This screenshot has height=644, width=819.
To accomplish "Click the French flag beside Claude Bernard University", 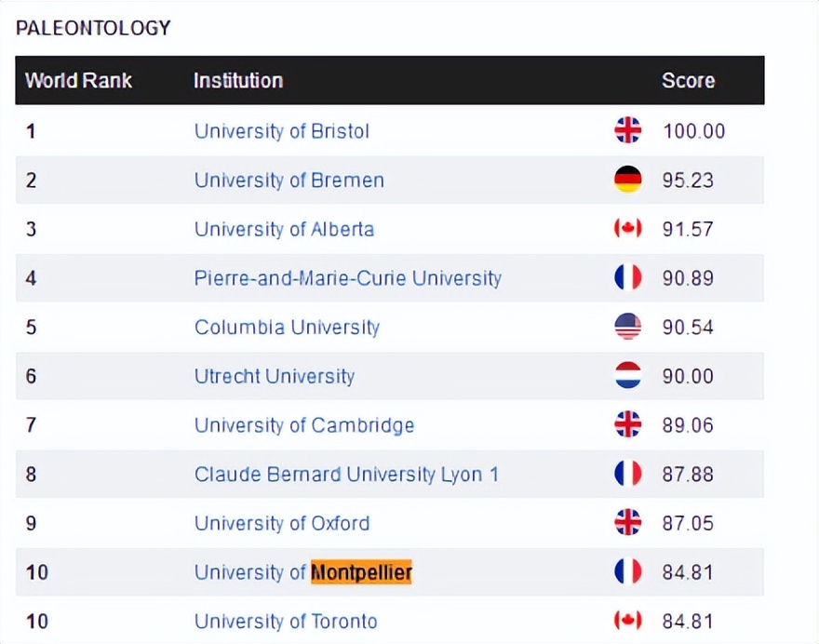I will click(x=628, y=474).
